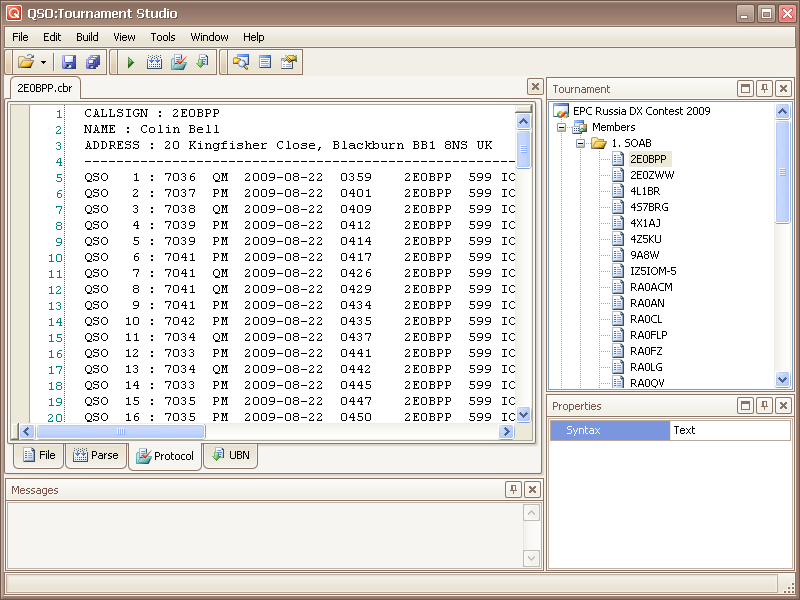The width and height of the screenshot is (800, 600).
Task: Toggle the pin on Properties panel
Action: click(764, 406)
